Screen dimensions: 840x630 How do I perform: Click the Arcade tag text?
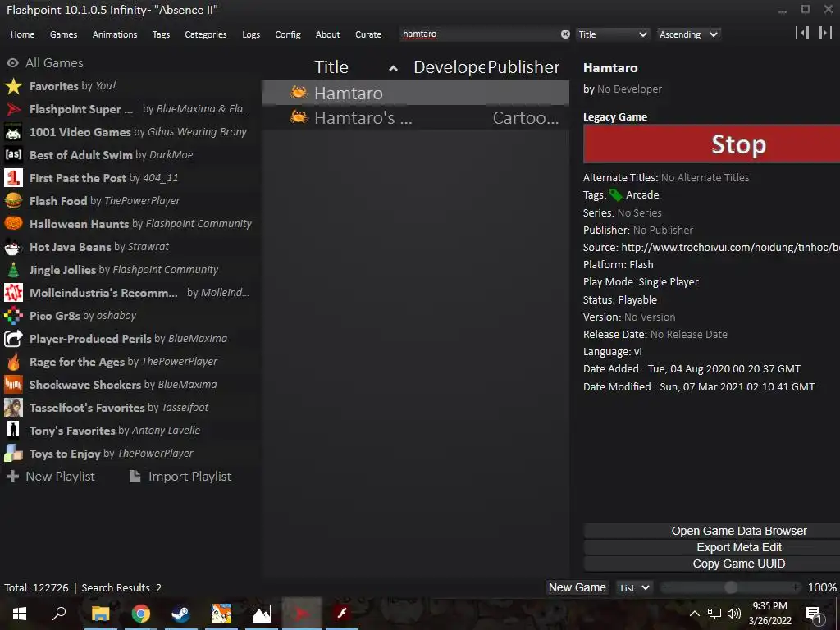pos(642,195)
